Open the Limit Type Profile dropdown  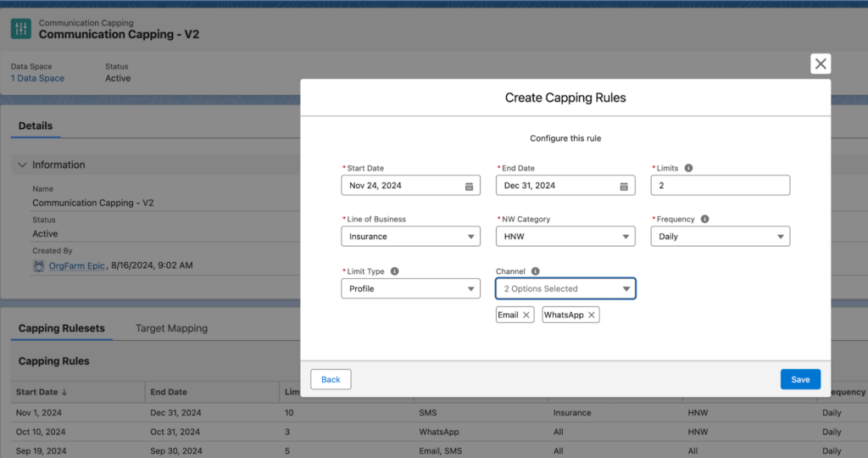(410, 289)
